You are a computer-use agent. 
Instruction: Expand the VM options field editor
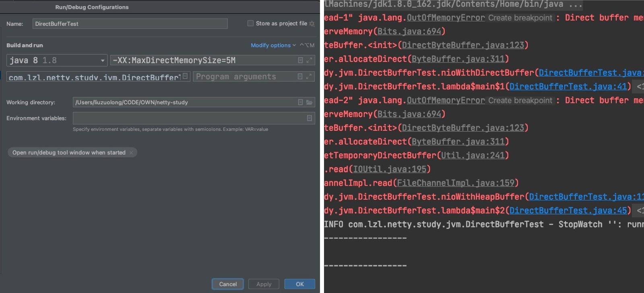point(309,60)
